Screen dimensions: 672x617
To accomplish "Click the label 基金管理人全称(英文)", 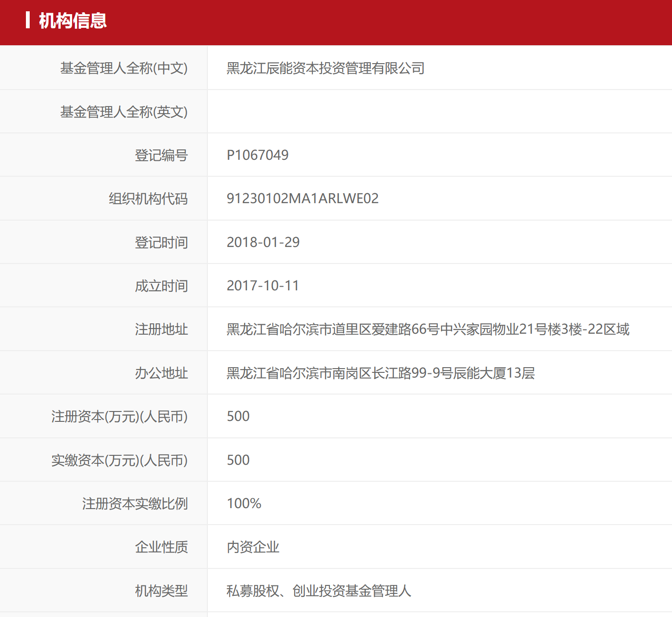I will click(124, 112).
